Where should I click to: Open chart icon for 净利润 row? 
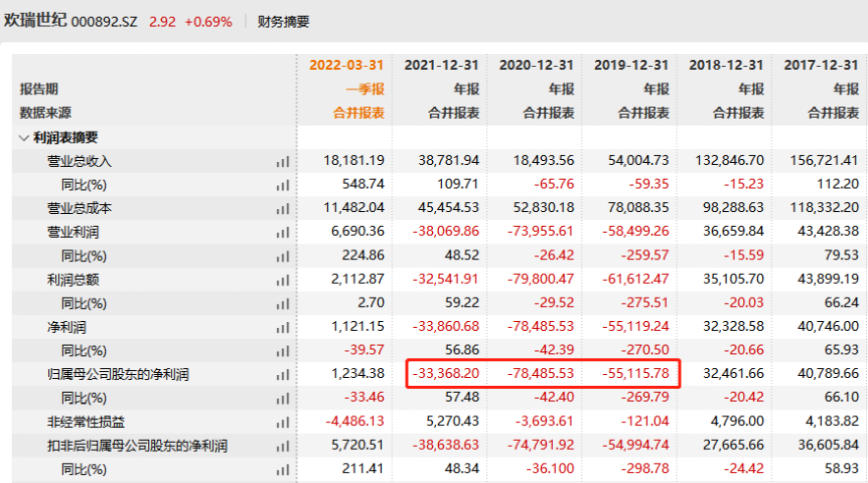click(x=283, y=326)
